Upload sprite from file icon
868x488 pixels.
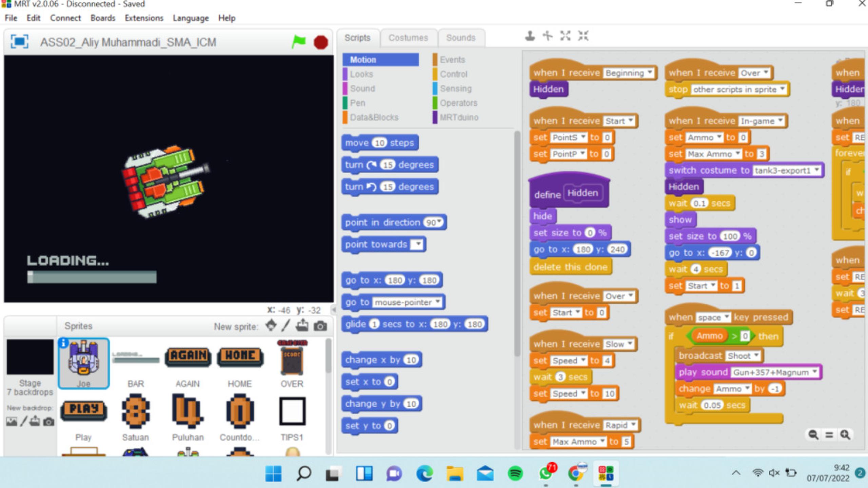click(x=302, y=326)
